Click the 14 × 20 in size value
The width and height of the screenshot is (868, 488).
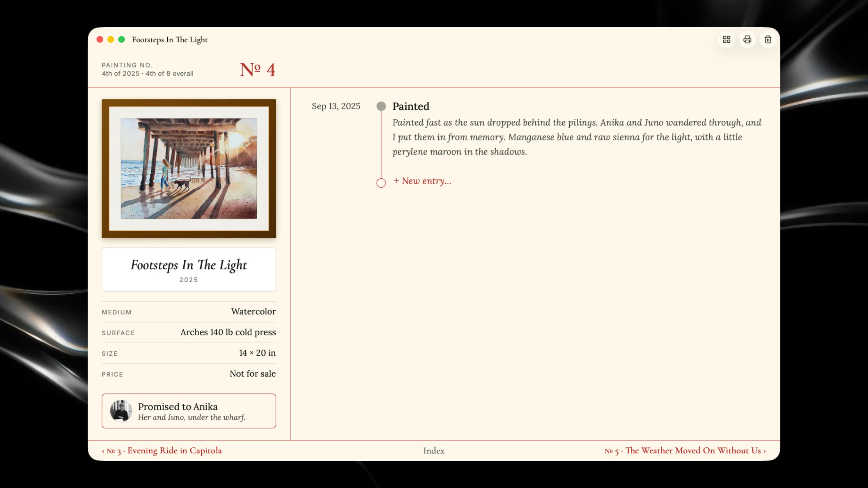[x=257, y=353]
